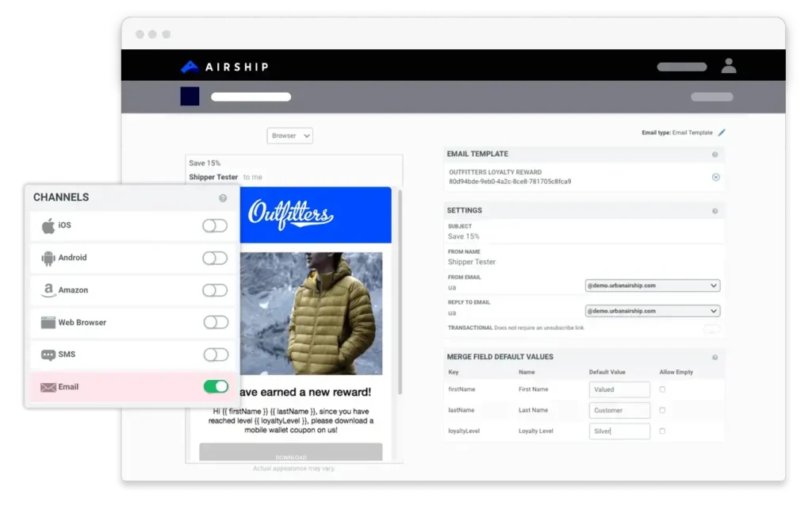The image size is (812, 510).
Task: Check Allow Empty for firstName
Action: 662,389
